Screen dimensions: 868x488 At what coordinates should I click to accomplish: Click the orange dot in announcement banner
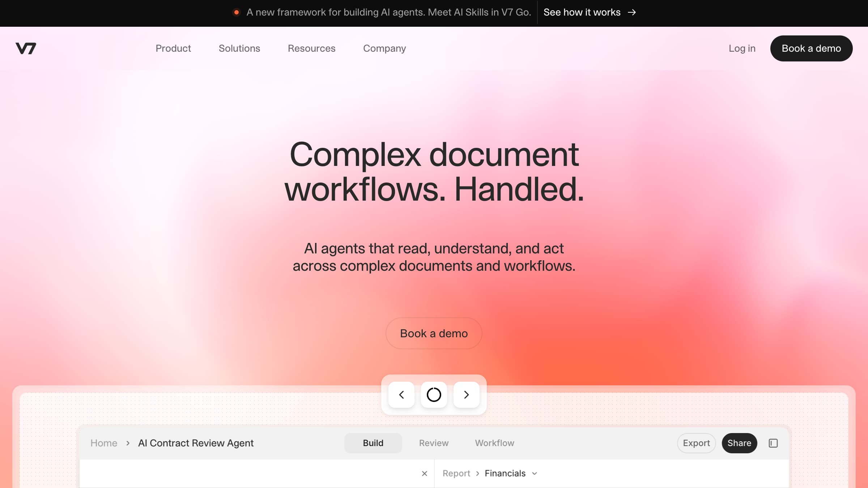coord(237,12)
